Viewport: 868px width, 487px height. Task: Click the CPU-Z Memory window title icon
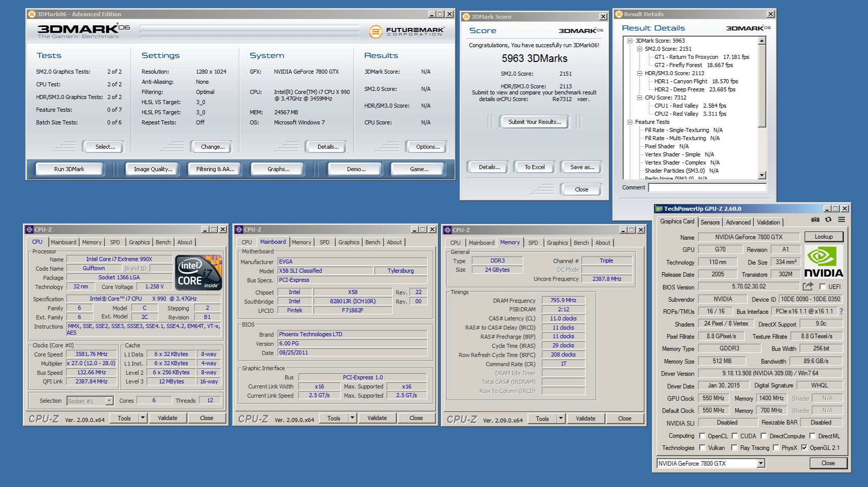(448, 230)
